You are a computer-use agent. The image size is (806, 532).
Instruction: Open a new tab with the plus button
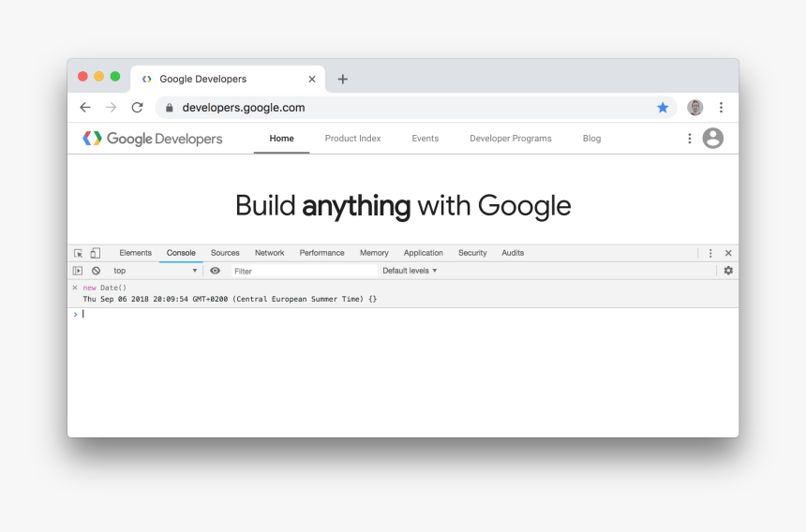[x=343, y=79]
